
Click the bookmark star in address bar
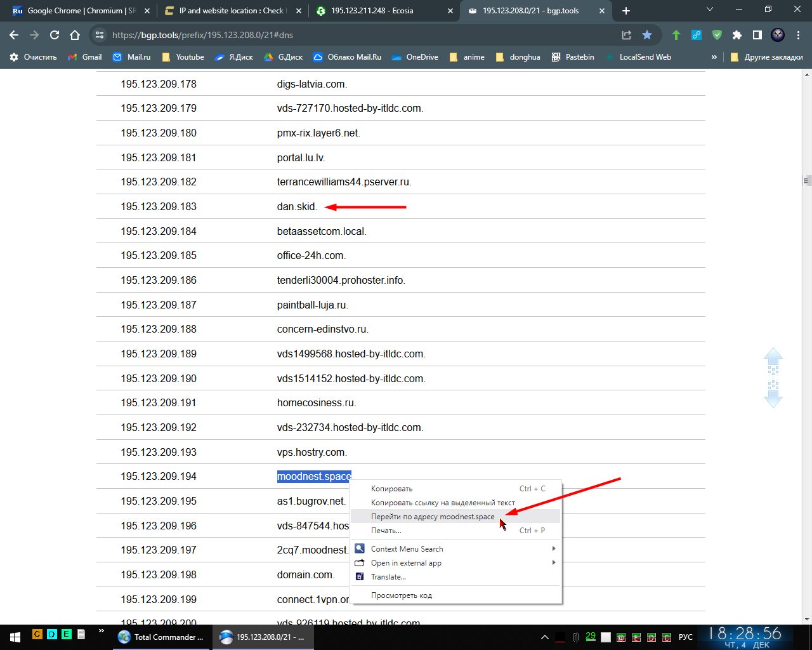(646, 35)
